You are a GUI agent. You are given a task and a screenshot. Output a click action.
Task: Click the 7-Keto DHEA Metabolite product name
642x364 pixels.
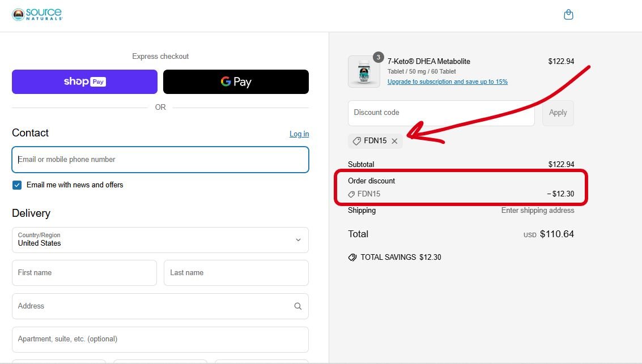tap(429, 61)
